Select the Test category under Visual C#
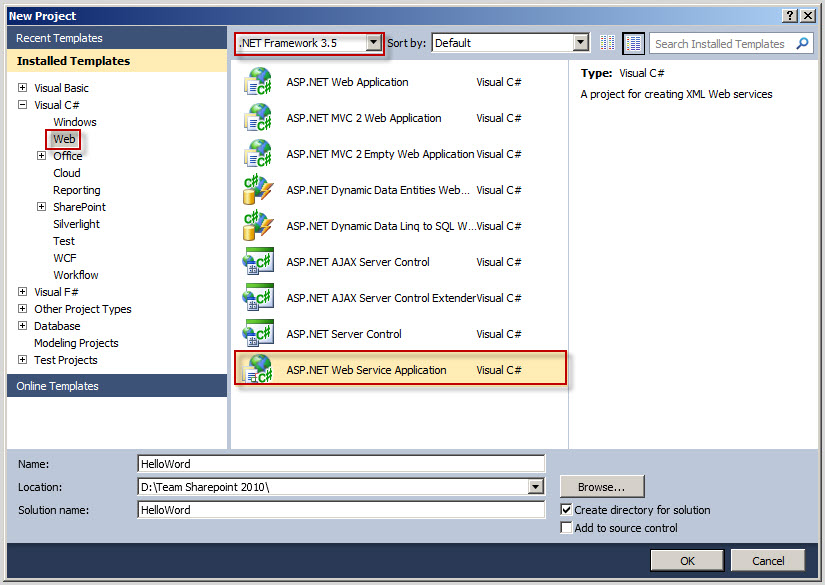Screen dimensions: 825x585 (x=64, y=241)
